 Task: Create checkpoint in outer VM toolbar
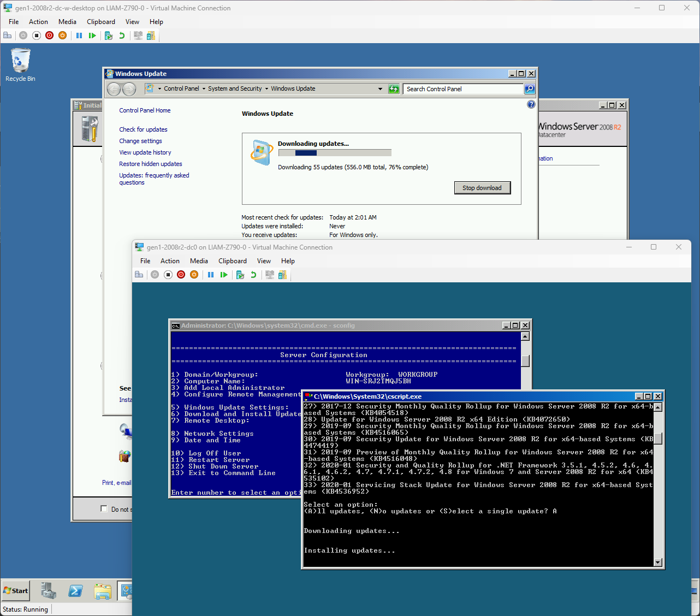[x=109, y=35]
